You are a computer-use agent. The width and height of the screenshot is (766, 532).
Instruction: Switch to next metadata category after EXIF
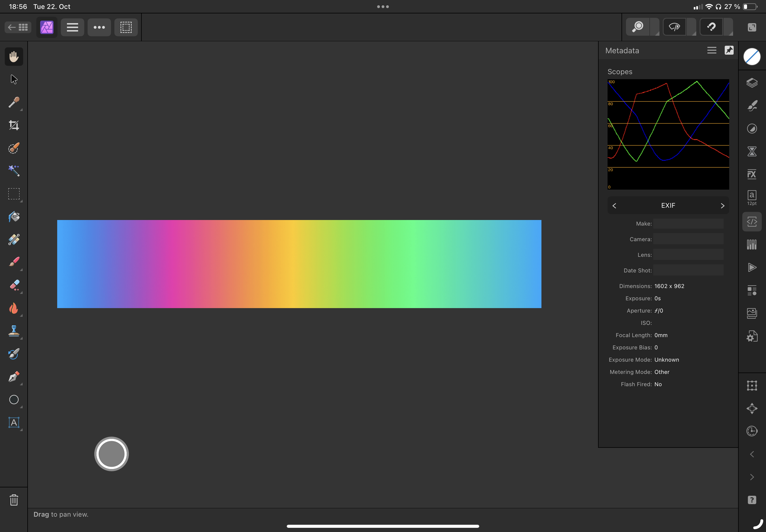722,206
